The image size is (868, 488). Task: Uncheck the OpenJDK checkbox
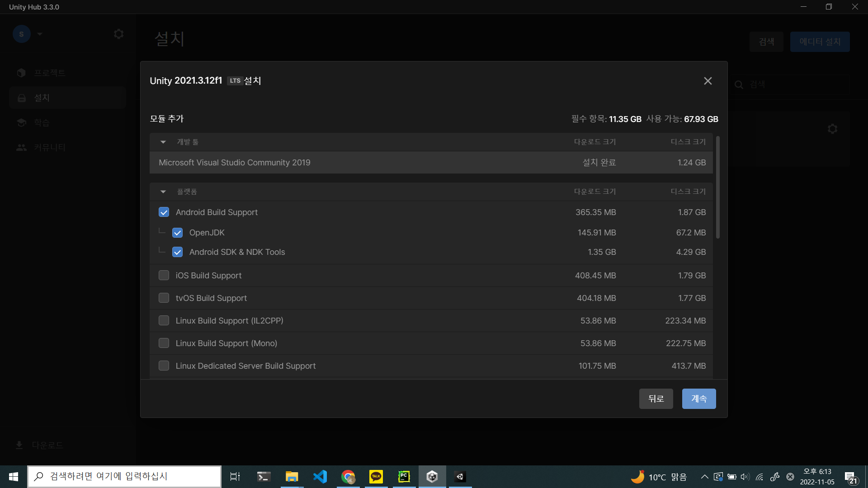pos(177,233)
